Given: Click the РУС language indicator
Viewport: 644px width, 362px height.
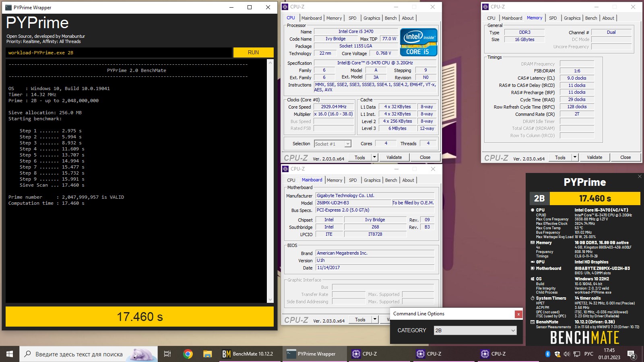Looking at the screenshot, I should coord(588,354).
